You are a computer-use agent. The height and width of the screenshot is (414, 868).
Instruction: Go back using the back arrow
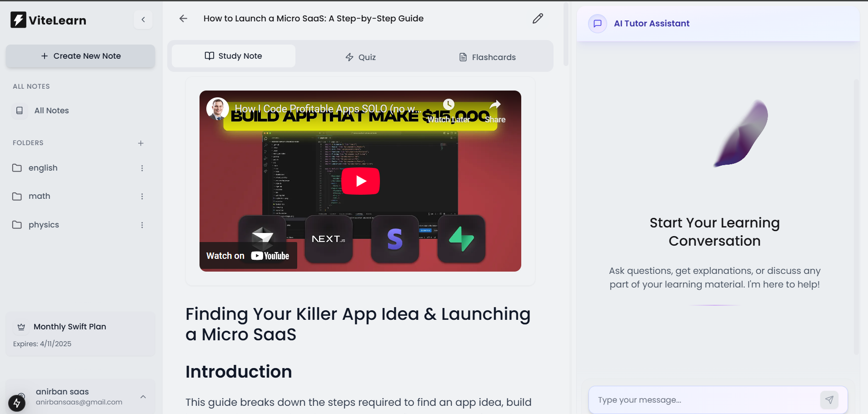[183, 19]
